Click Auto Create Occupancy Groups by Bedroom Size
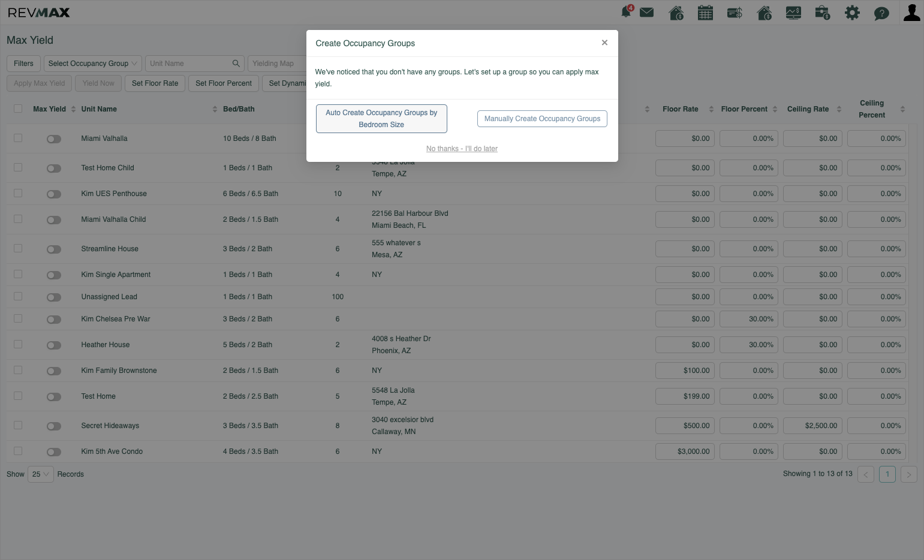 click(x=381, y=119)
